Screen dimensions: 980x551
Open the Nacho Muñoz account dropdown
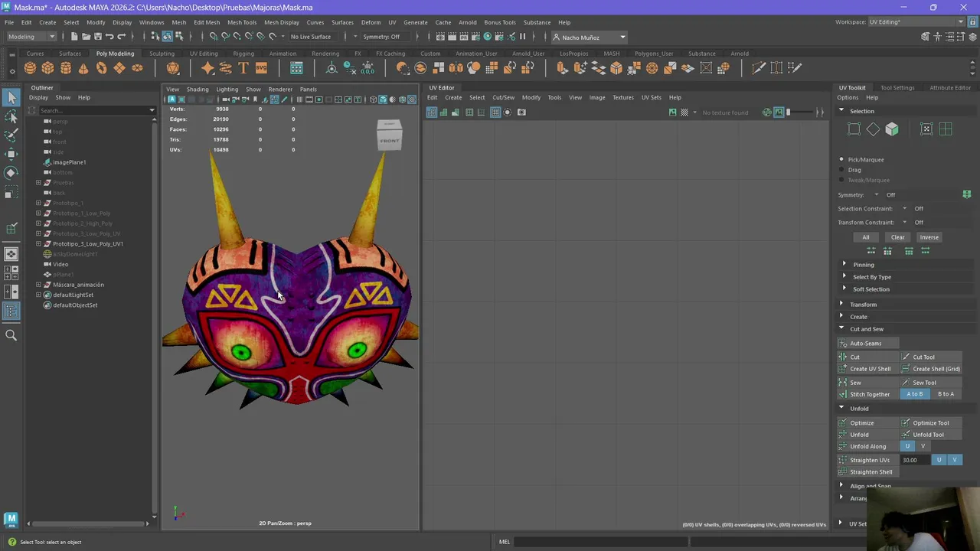coord(589,37)
